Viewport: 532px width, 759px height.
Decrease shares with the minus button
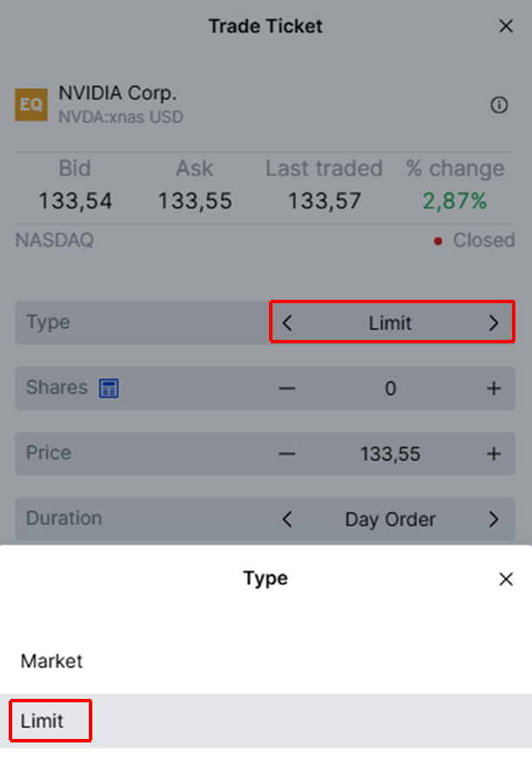pyautogui.click(x=287, y=389)
